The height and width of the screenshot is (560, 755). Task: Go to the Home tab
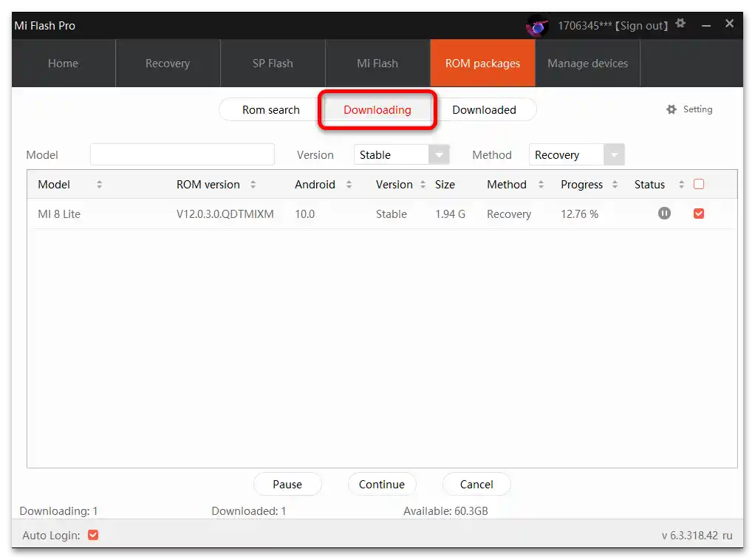pos(63,63)
